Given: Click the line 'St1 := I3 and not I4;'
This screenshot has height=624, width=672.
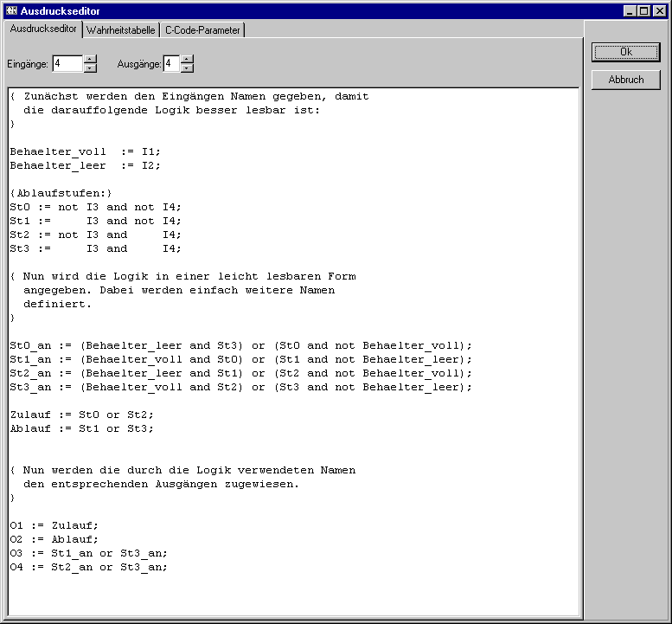Looking at the screenshot, I should pyautogui.click(x=96, y=221).
